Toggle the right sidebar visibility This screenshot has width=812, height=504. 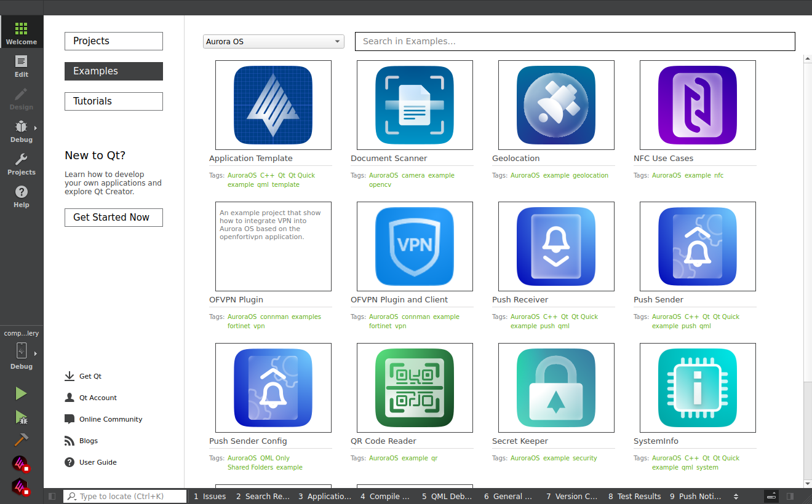(x=790, y=496)
